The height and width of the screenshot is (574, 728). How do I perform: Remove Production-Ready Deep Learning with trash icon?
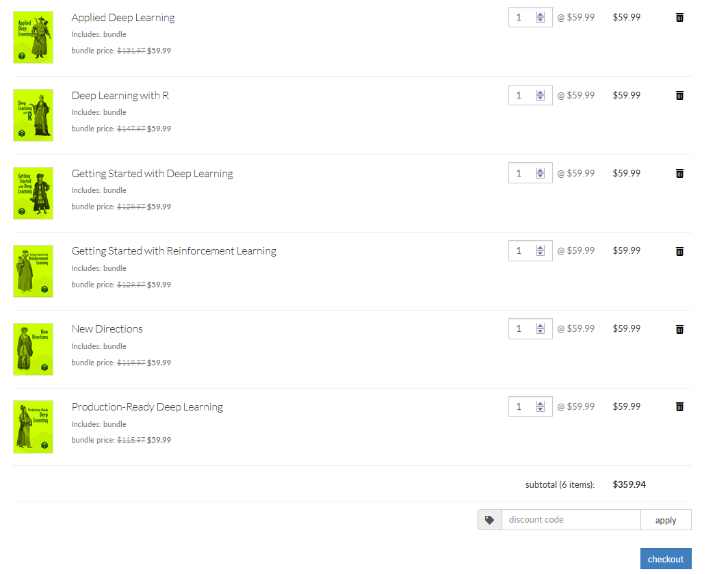pos(679,407)
